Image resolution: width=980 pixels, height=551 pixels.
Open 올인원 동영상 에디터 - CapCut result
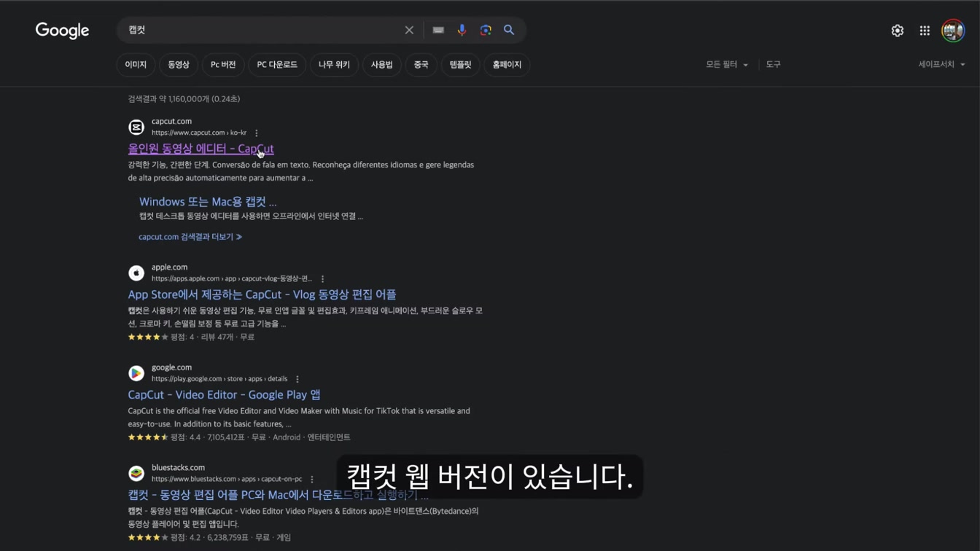pyautogui.click(x=201, y=149)
